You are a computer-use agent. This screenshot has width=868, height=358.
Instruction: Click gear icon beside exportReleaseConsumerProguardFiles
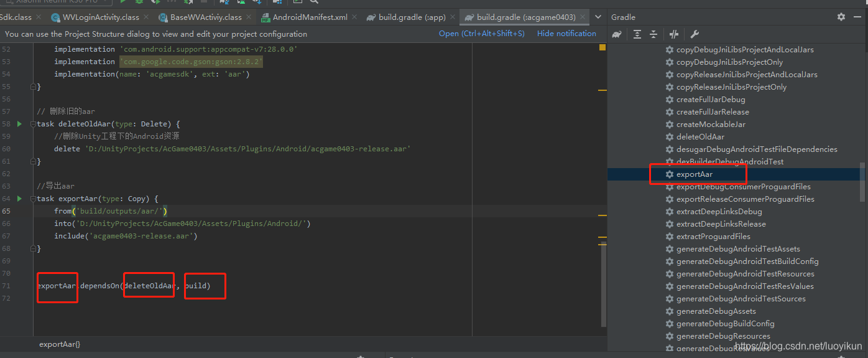670,199
